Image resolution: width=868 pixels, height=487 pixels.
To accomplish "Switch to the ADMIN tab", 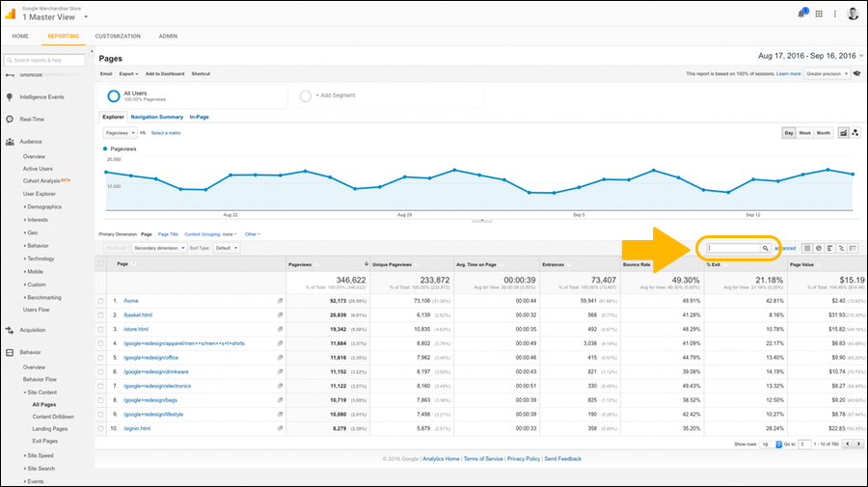I will (168, 36).
